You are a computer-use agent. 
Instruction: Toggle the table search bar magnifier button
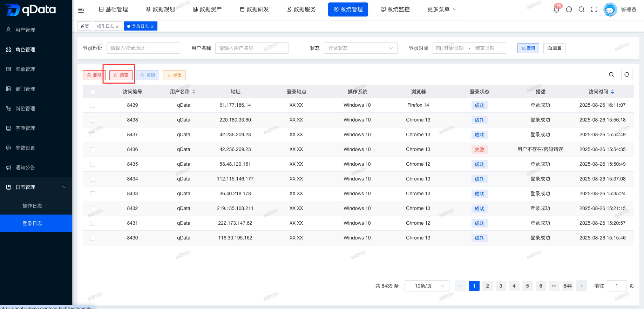[x=611, y=74]
